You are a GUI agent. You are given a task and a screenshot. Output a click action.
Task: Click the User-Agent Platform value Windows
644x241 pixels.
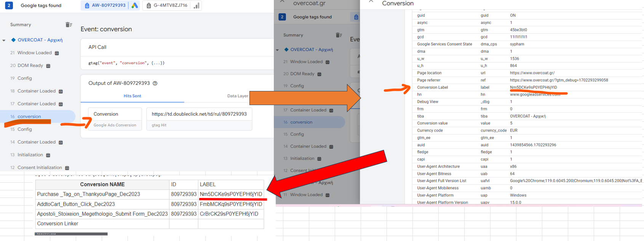point(518,195)
